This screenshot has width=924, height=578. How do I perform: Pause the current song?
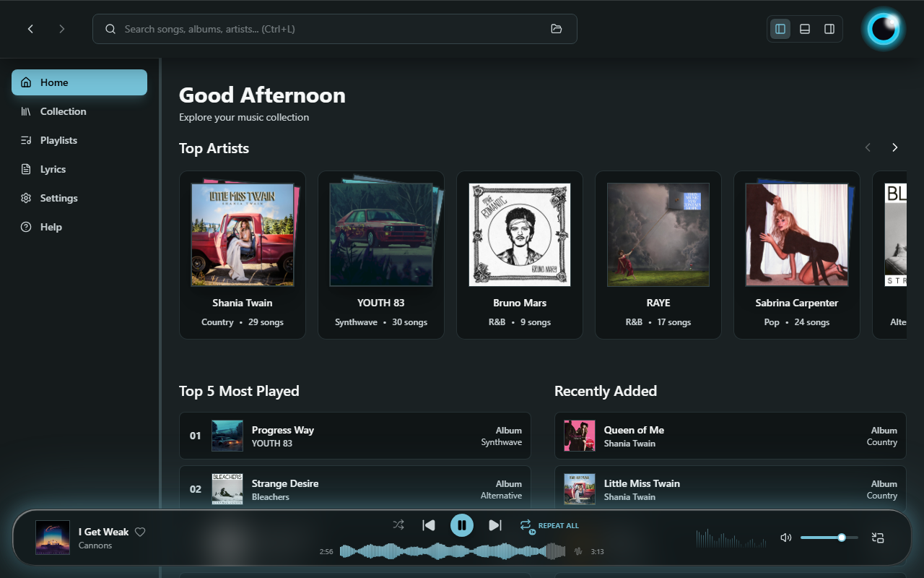tap(462, 525)
